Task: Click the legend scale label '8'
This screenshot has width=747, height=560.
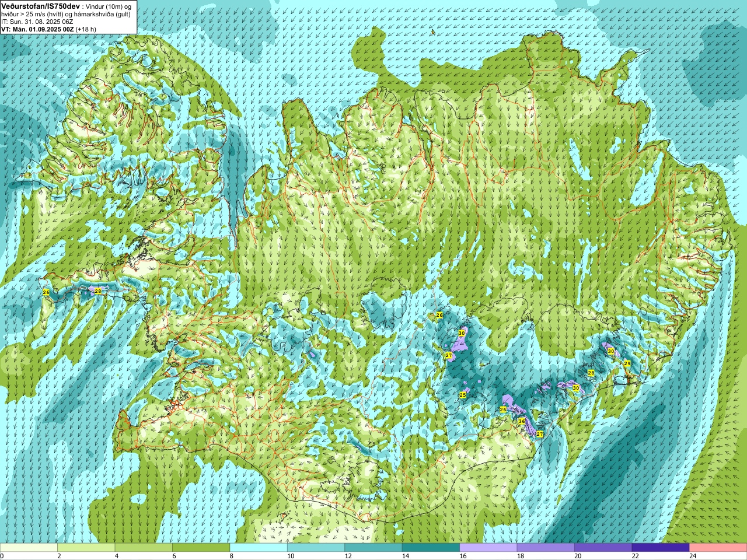Action: click(232, 556)
